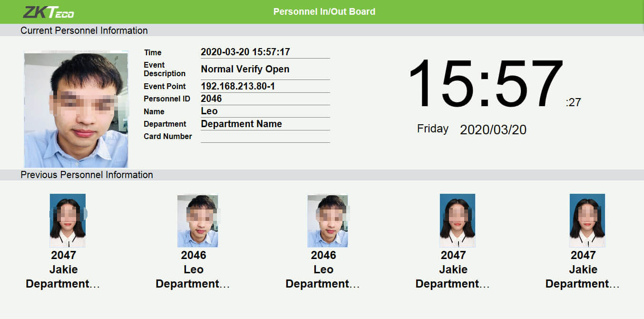644x319 pixels.
Task: Select the Name field showing Leo
Action: (209, 111)
